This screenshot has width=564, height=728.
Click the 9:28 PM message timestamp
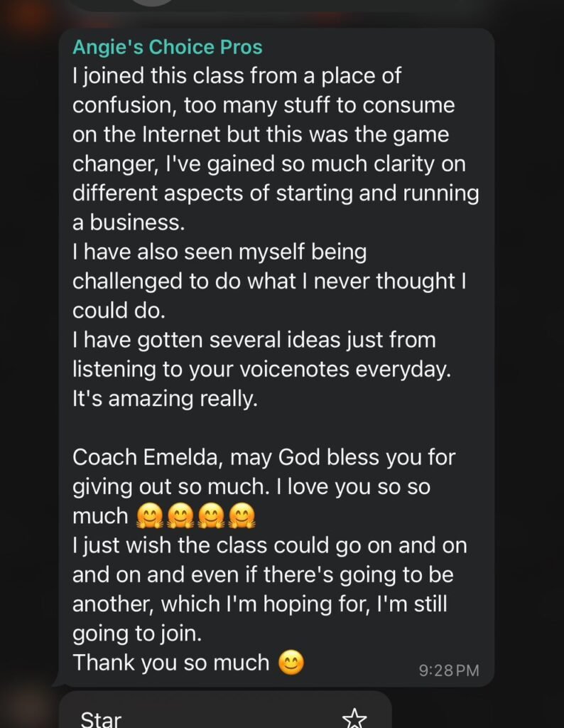pos(449,670)
